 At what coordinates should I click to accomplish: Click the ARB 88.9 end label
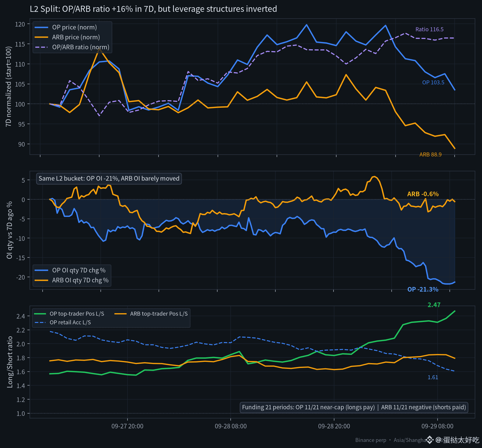click(x=430, y=155)
